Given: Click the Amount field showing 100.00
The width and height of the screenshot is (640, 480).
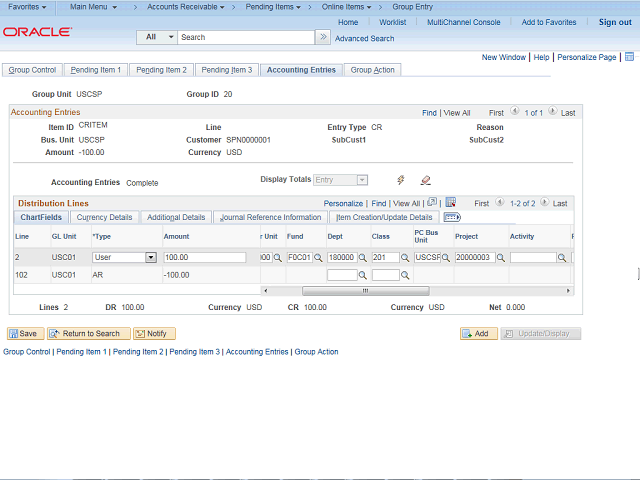Looking at the screenshot, I should [x=205, y=258].
